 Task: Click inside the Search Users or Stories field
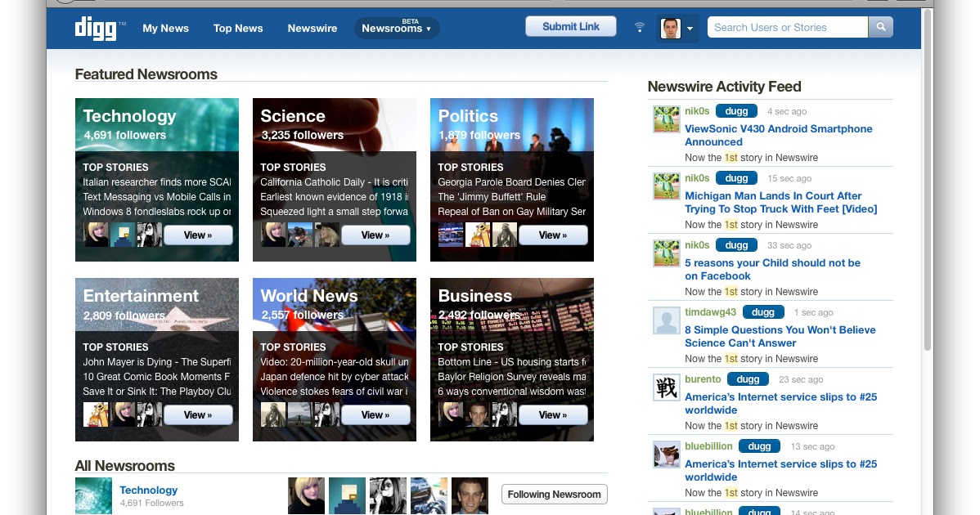click(x=785, y=27)
